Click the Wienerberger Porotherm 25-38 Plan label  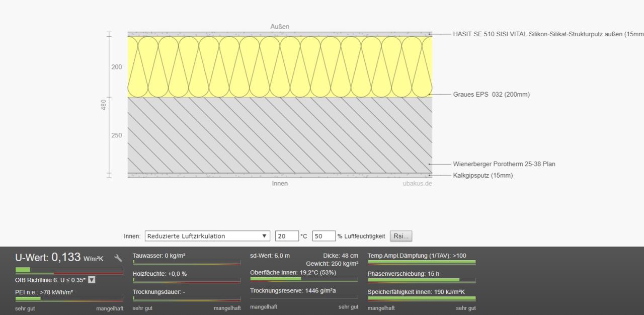pos(504,164)
